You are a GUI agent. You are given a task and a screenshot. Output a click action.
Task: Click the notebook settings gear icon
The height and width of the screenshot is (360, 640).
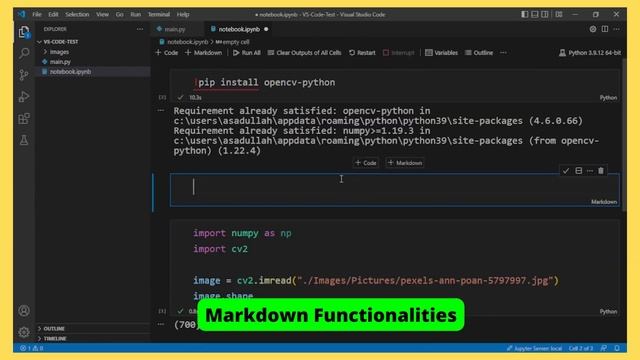pos(593,29)
